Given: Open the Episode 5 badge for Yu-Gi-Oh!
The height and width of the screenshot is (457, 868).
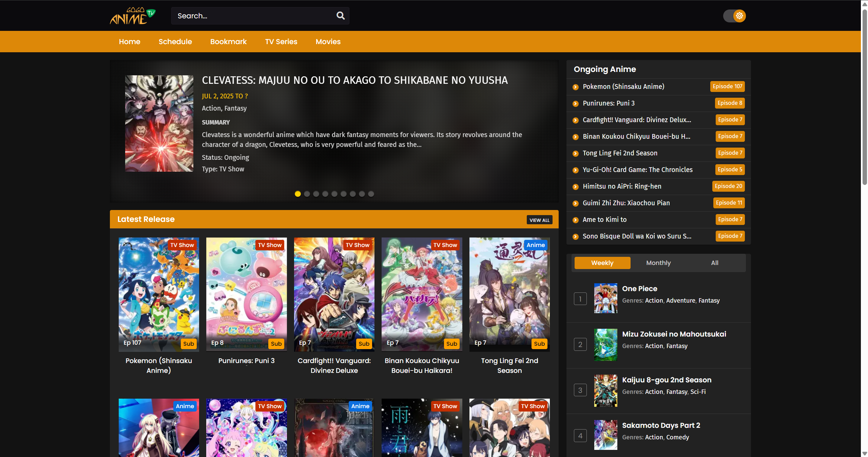Looking at the screenshot, I should click(730, 170).
